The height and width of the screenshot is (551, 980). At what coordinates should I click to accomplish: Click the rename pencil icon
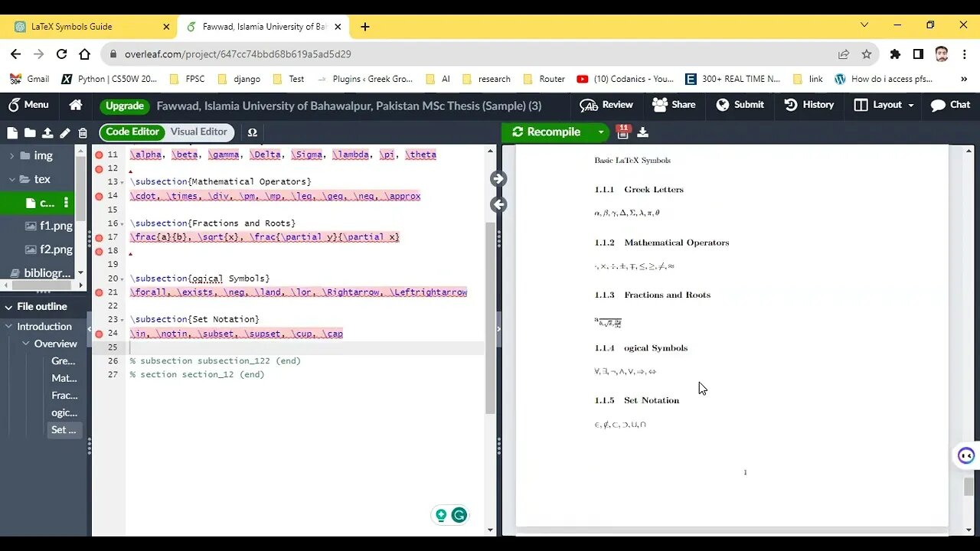[x=65, y=132]
